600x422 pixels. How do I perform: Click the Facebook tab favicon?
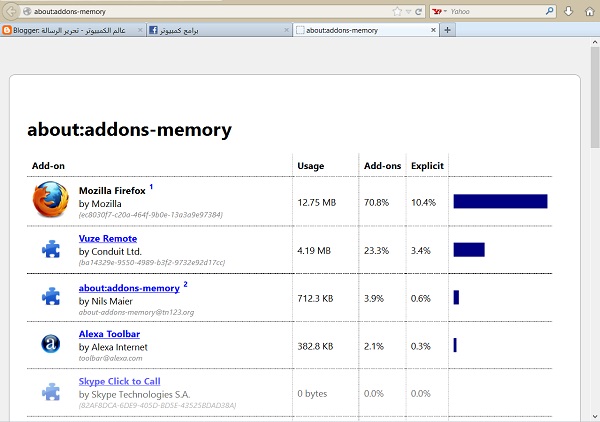pos(153,30)
